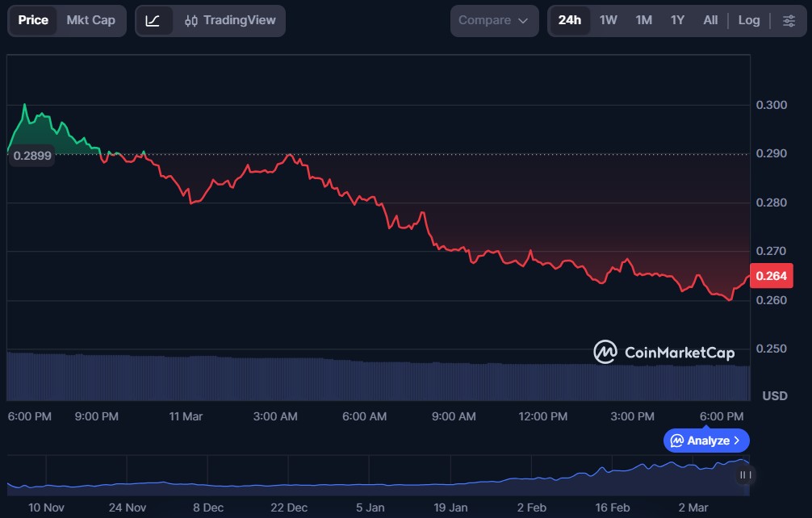
Task: Toggle the Log scale option
Action: coord(748,20)
